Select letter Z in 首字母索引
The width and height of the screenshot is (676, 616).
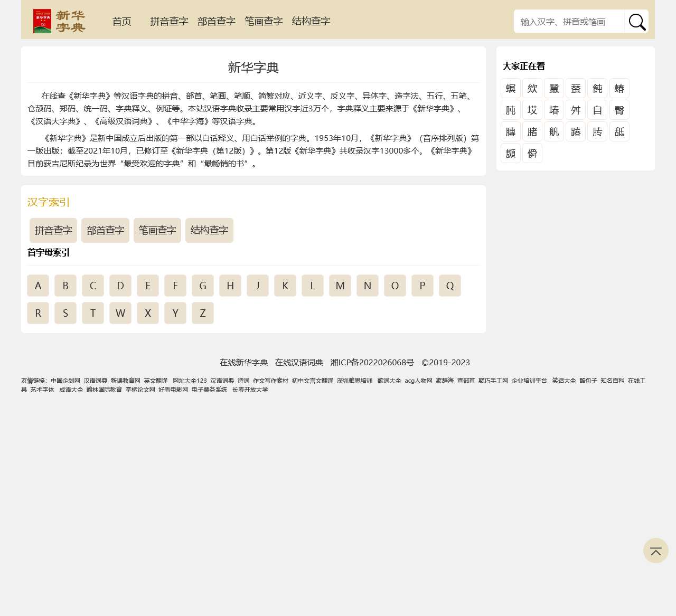[x=203, y=313]
